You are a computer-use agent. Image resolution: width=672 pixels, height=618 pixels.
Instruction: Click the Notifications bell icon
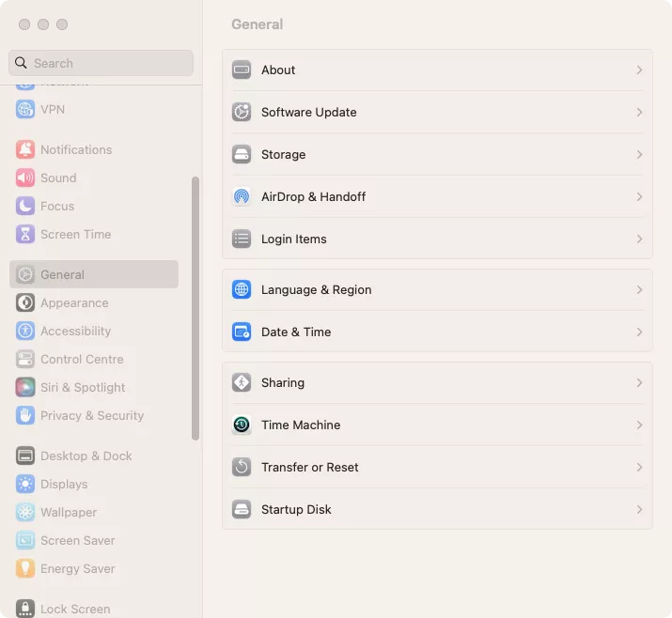click(25, 149)
